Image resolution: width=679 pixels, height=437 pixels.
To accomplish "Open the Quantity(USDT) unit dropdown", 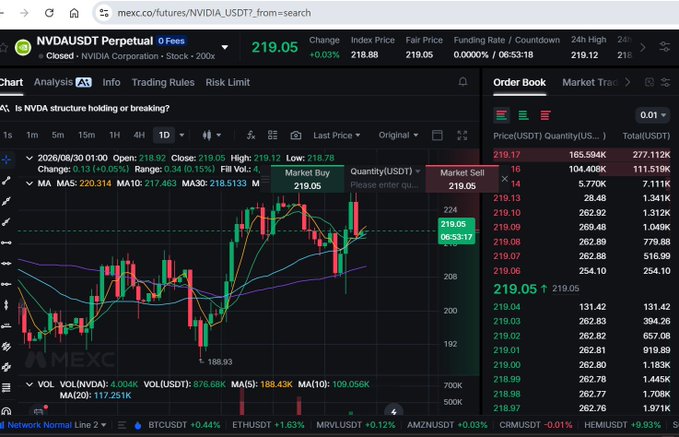I will [385, 172].
